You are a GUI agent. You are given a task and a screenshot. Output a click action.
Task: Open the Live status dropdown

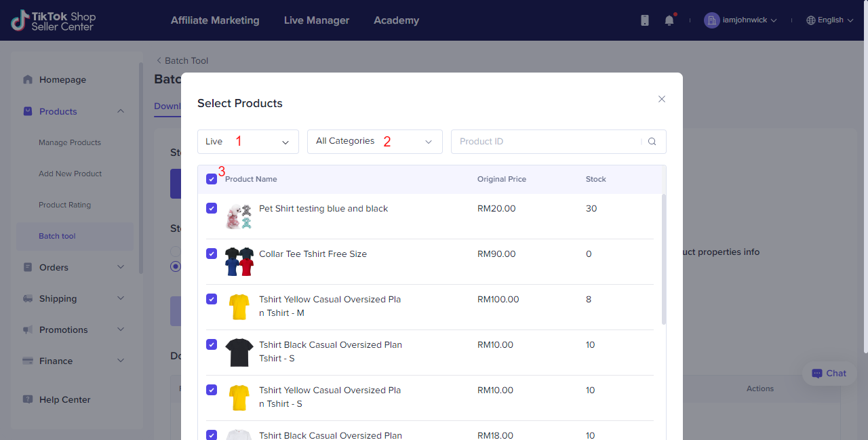[248, 142]
